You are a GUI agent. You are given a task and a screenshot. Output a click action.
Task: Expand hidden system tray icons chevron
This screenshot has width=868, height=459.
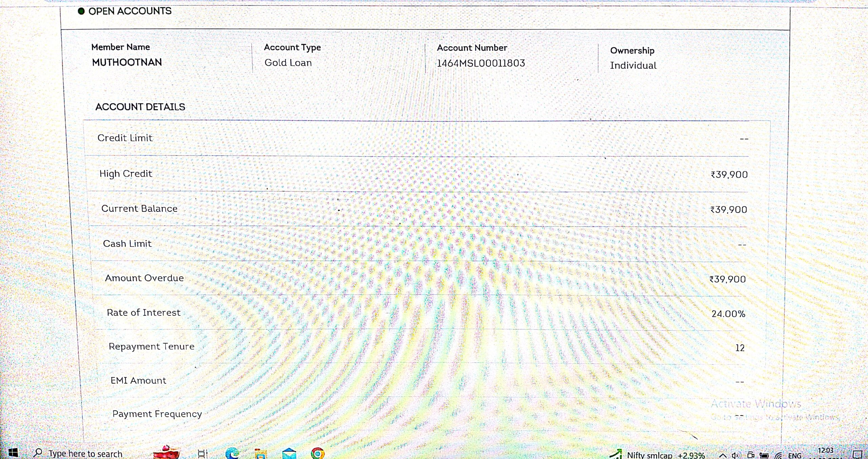click(x=723, y=456)
